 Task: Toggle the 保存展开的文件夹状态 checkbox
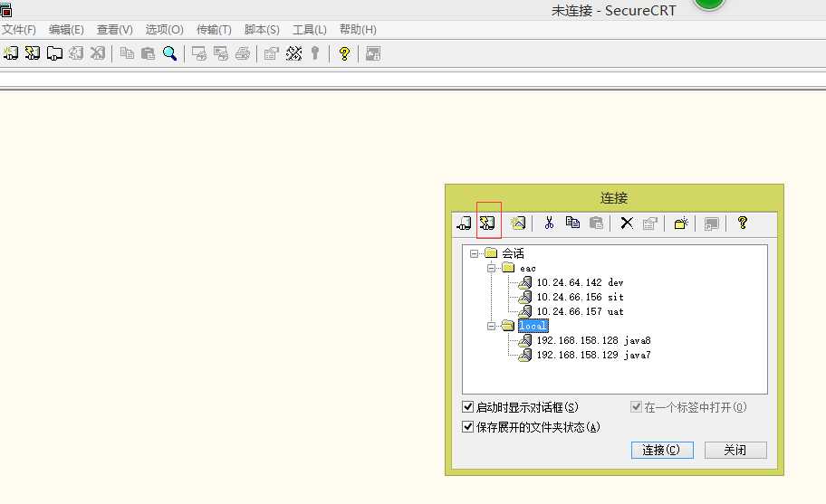pos(467,427)
